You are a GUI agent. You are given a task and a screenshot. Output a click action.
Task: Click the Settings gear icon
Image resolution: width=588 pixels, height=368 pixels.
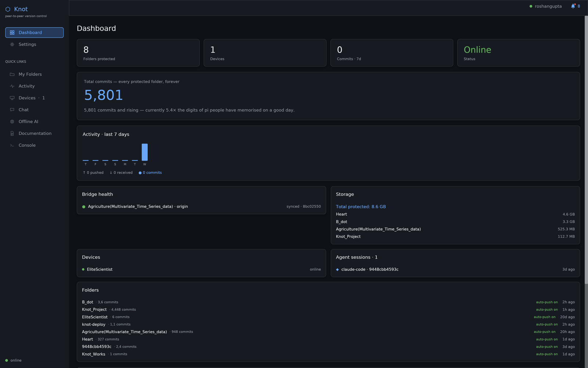(x=12, y=44)
